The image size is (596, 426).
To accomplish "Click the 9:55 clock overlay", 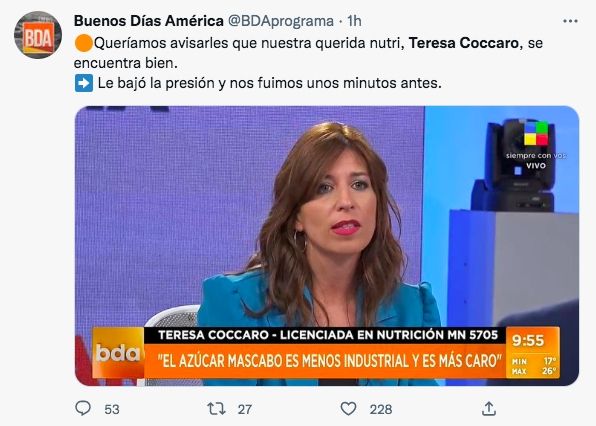I will pyautogui.click(x=528, y=340).
